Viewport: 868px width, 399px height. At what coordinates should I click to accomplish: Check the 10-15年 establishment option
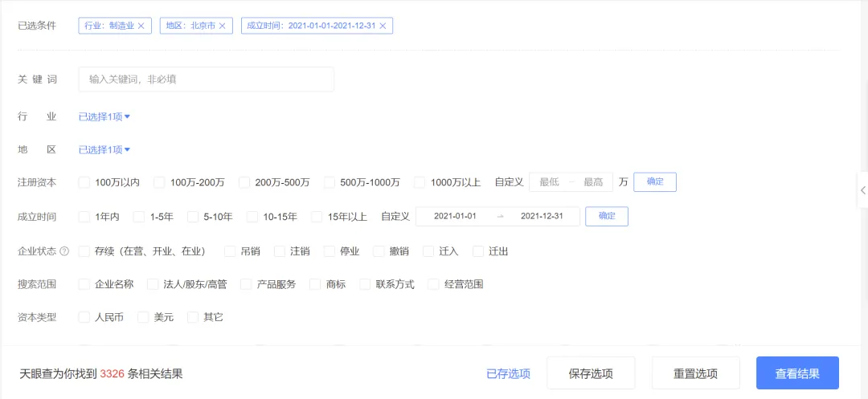tap(252, 217)
